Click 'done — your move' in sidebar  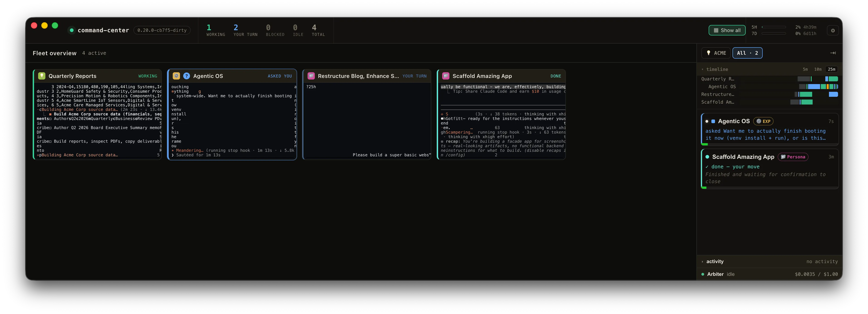(732, 167)
